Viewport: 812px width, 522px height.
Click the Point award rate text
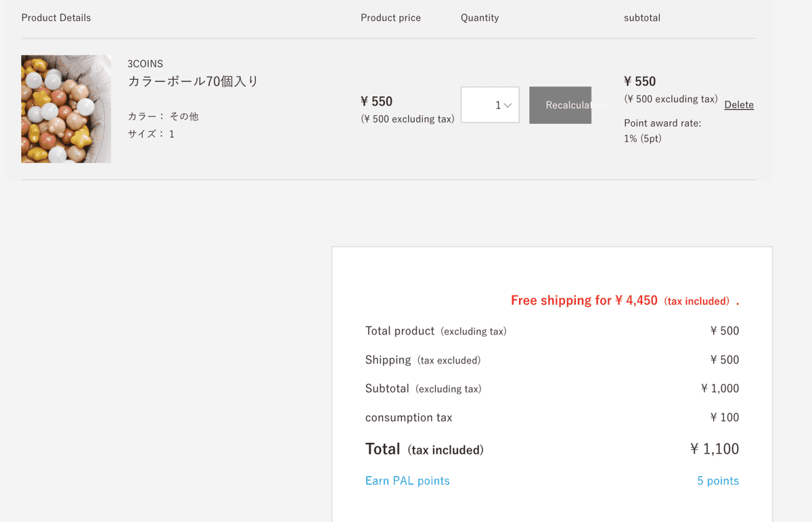coord(662,123)
